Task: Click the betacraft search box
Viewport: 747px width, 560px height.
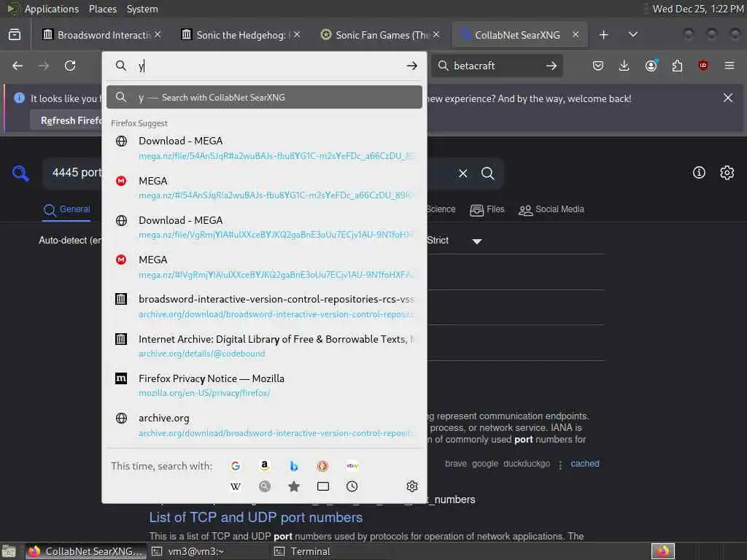Action: [x=495, y=66]
